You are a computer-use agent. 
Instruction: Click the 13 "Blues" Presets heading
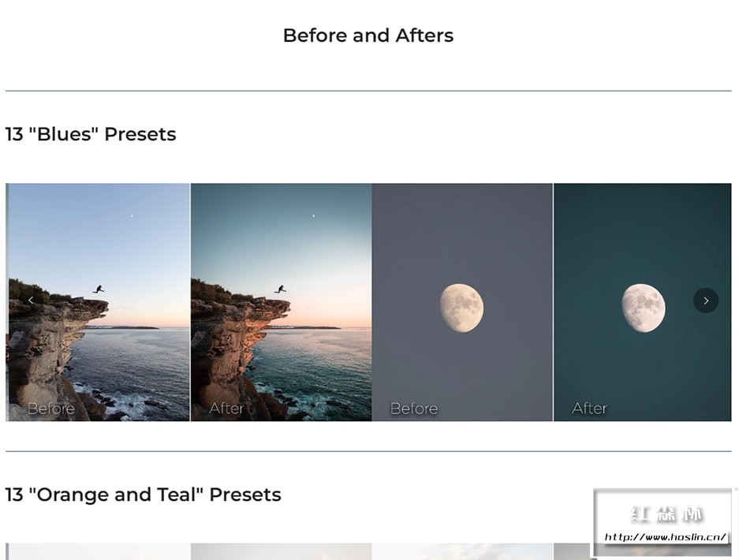91,134
